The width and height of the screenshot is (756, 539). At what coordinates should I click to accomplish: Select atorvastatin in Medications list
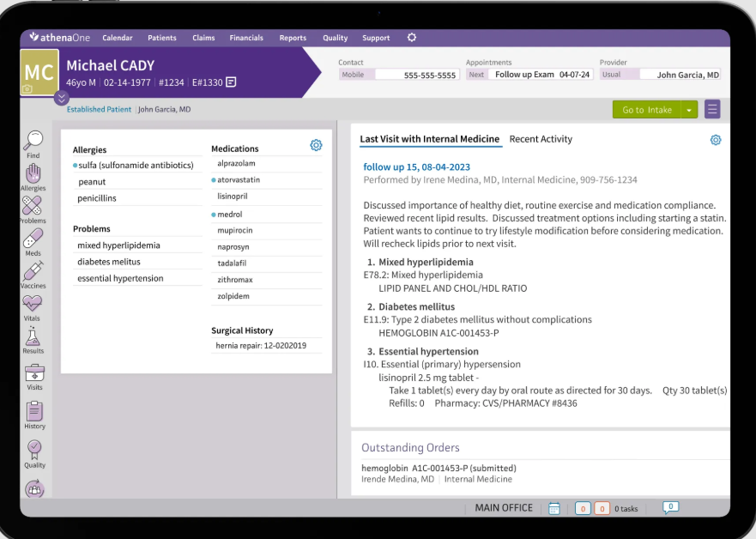tap(267, 180)
